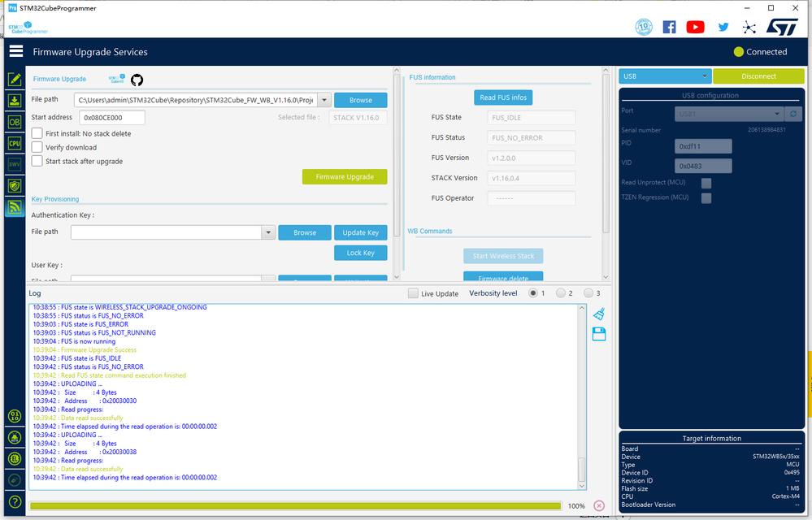Open the YouTube icon
Viewport: 812px width, 520px height.
pyautogui.click(x=695, y=27)
